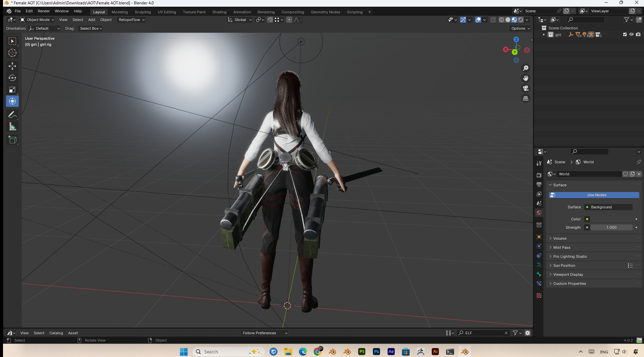Image resolution: width=644 pixels, height=357 pixels.
Task: Open the Render properties tab
Action: 539,175
